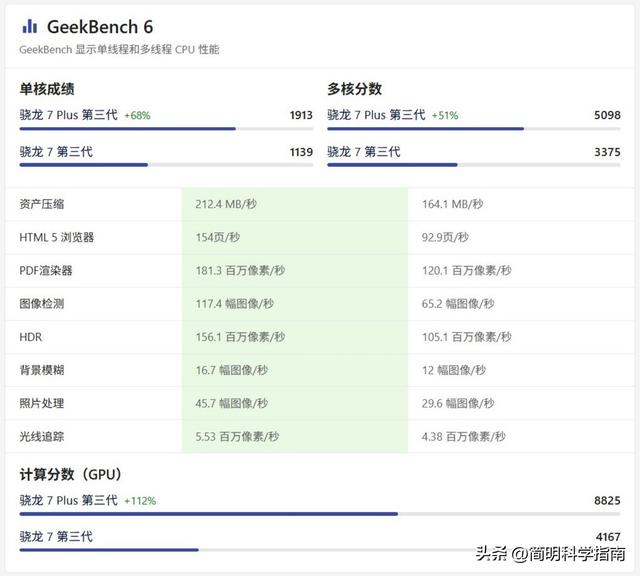Click GPU progress bar for score 8825
The height and width of the screenshot is (576, 640).
(x=320, y=514)
